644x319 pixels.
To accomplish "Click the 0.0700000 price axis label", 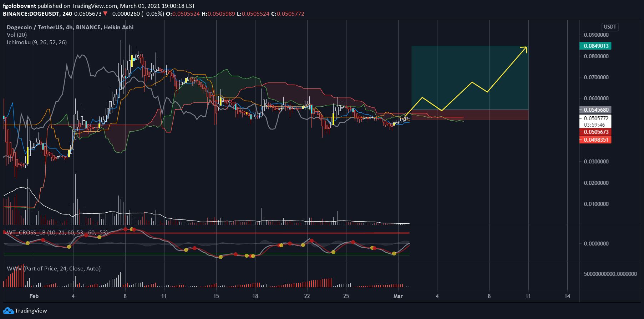I will click(596, 77).
